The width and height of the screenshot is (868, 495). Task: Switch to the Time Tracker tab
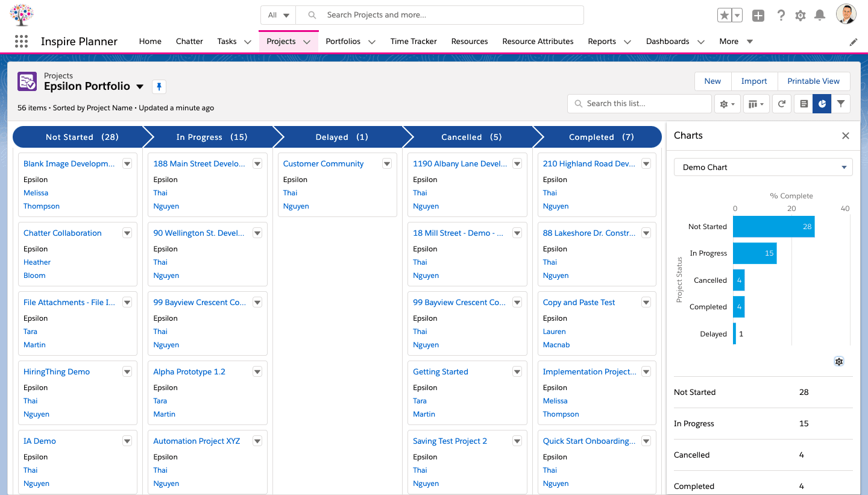coord(414,42)
